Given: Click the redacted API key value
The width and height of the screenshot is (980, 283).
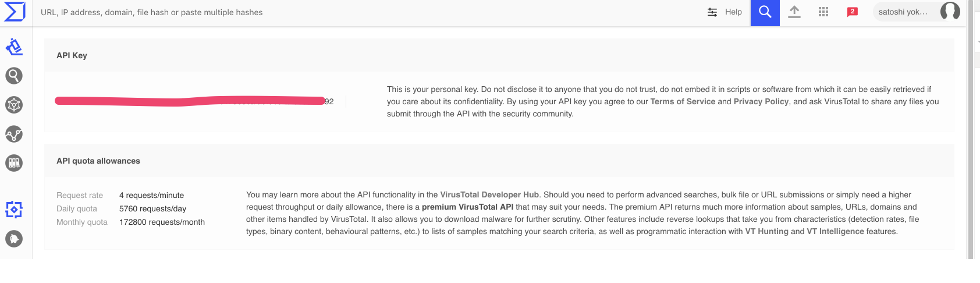Looking at the screenshot, I should 194,101.
